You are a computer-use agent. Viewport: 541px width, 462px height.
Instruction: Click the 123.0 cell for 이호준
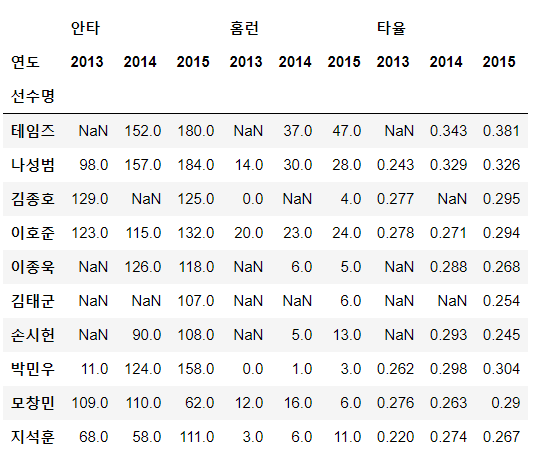click(x=90, y=233)
